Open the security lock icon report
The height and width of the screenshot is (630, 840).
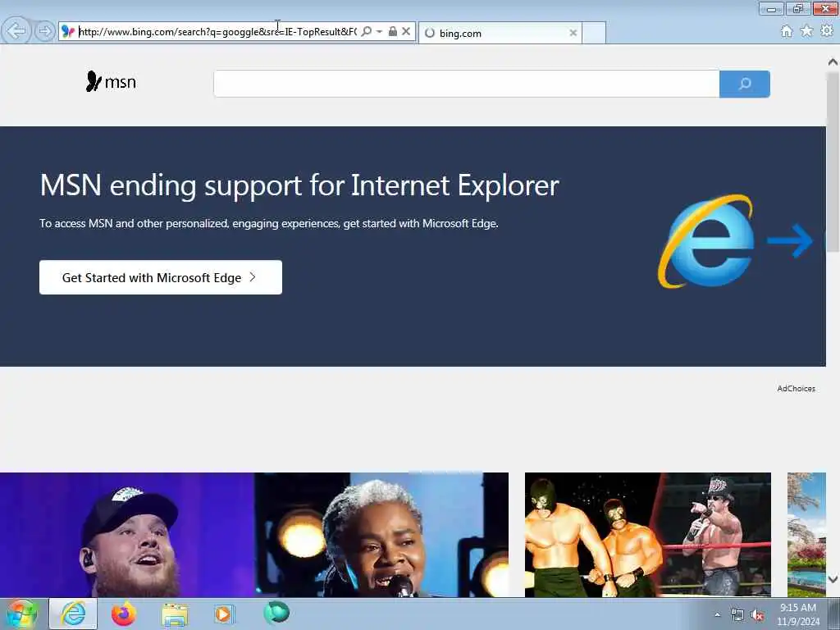click(x=393, y=32)
